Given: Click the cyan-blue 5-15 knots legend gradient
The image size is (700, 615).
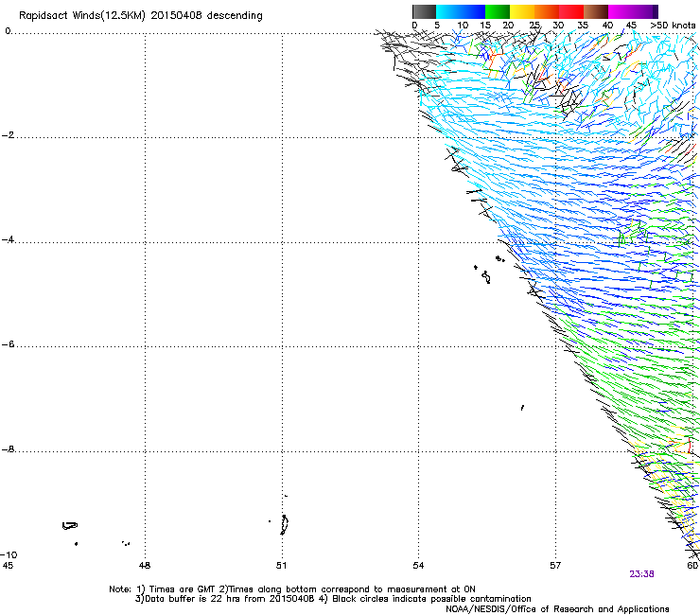Looking at the screenshot, I should pos(461,11).
